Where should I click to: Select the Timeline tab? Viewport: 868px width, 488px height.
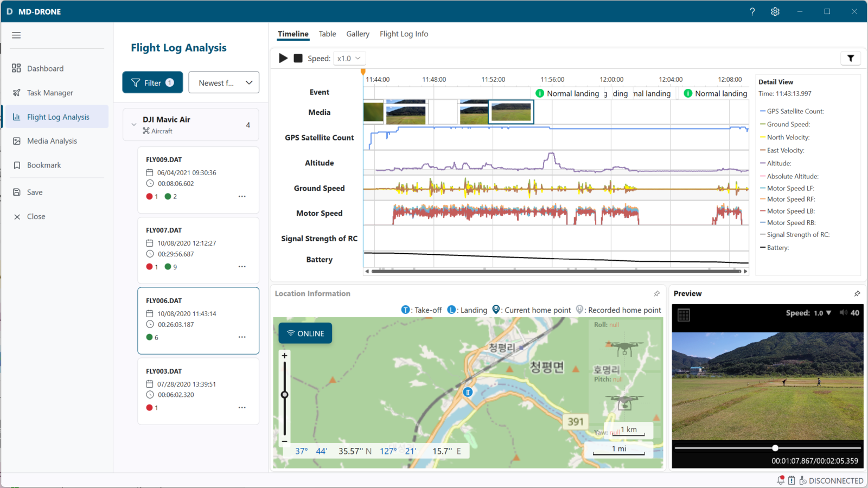(293, 34)
